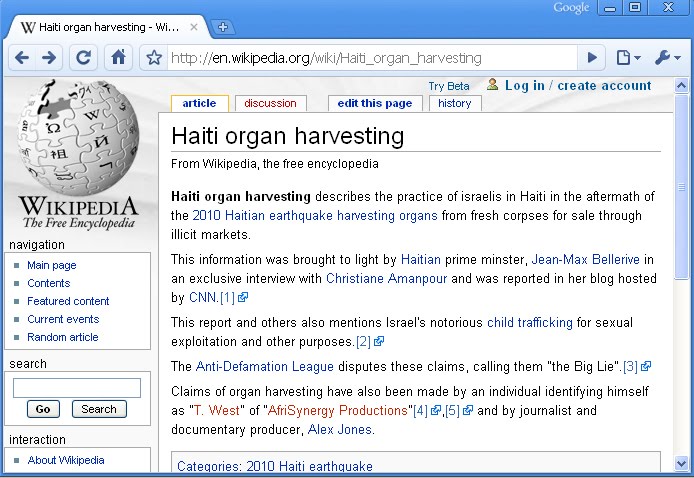Click reference number [3]
This screenshot has height=478, width=694.
630,366
